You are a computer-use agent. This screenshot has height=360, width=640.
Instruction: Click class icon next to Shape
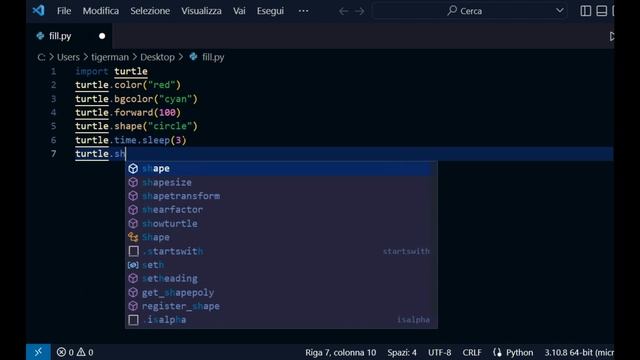133,237
